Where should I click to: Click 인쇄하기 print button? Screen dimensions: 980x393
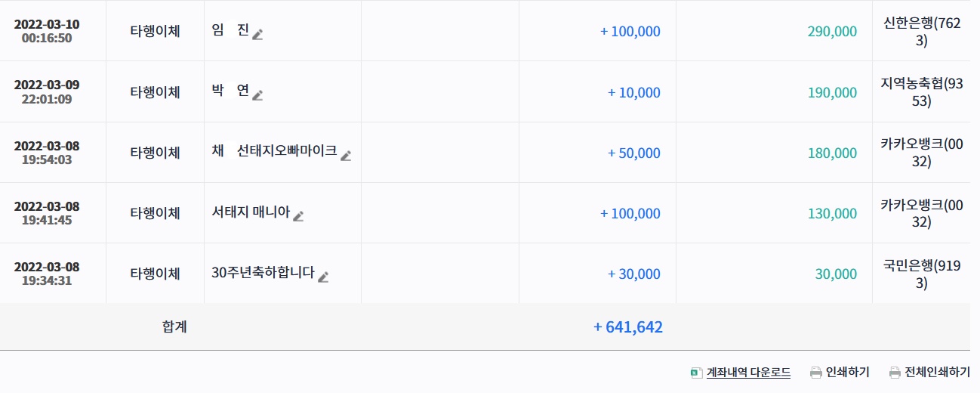(847, 373)
